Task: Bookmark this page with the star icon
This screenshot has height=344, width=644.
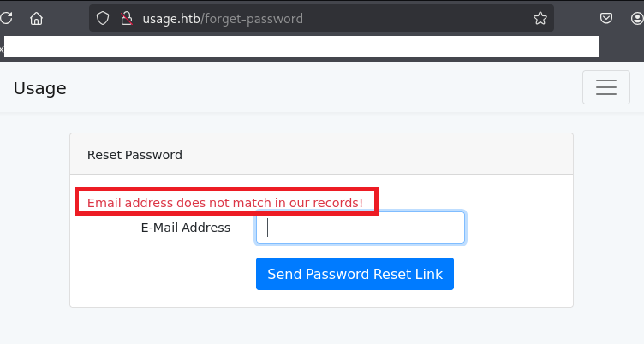Action: point(540,18)
